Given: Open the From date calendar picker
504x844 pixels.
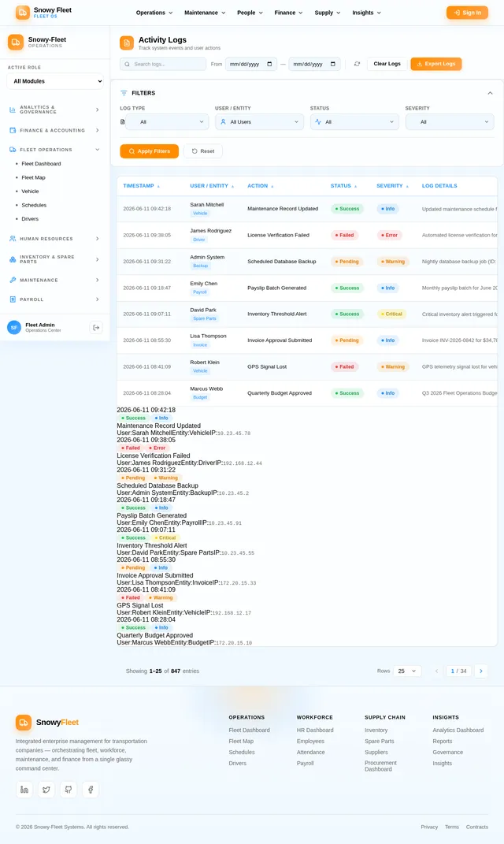Looking at the screenshot, I should 269,64.
